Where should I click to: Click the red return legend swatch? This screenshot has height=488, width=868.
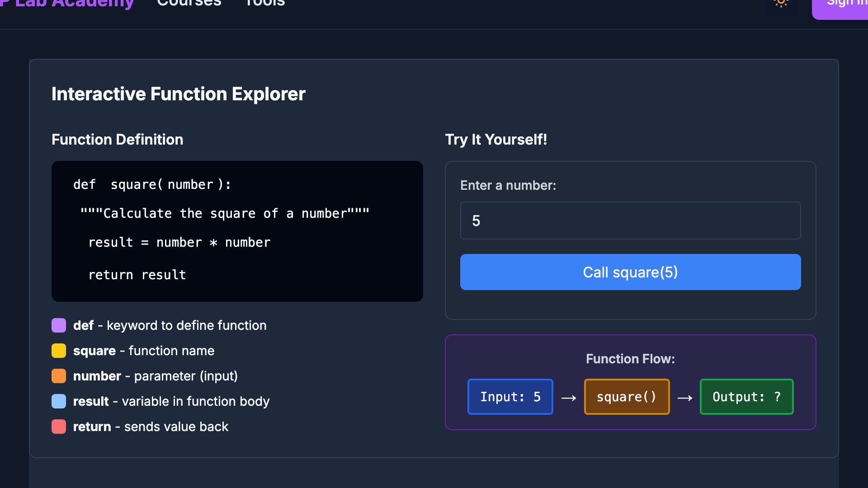[59, 427]
